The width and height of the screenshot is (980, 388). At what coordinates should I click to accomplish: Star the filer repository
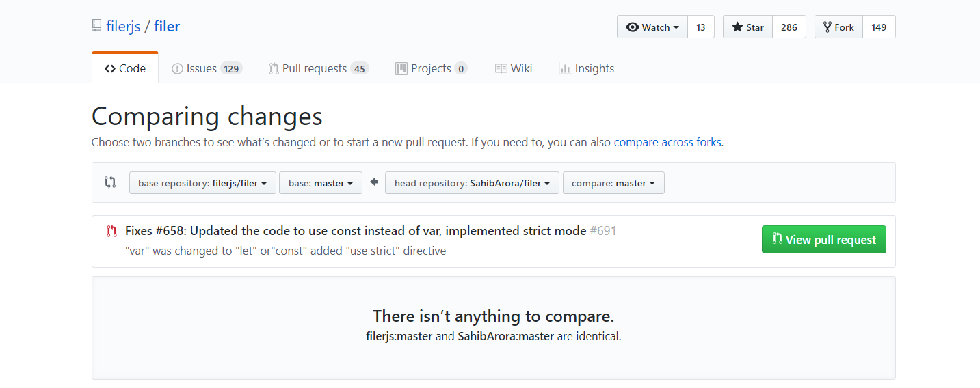coord(748,27)
